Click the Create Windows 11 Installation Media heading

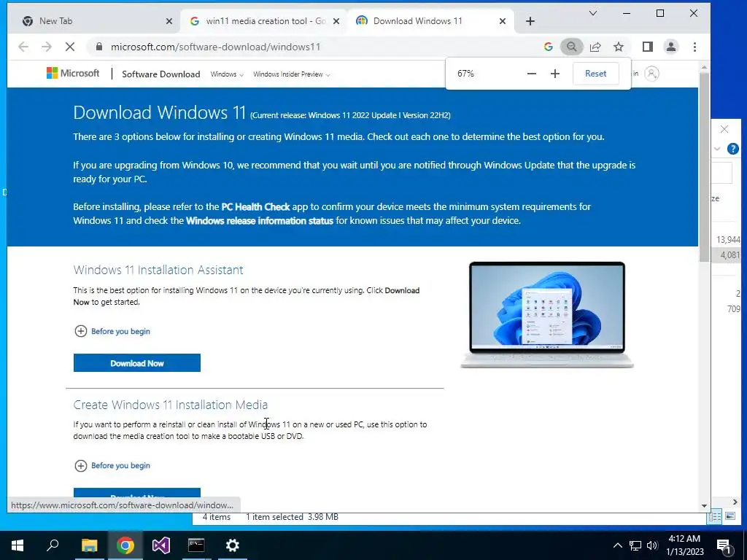(171, 405)
